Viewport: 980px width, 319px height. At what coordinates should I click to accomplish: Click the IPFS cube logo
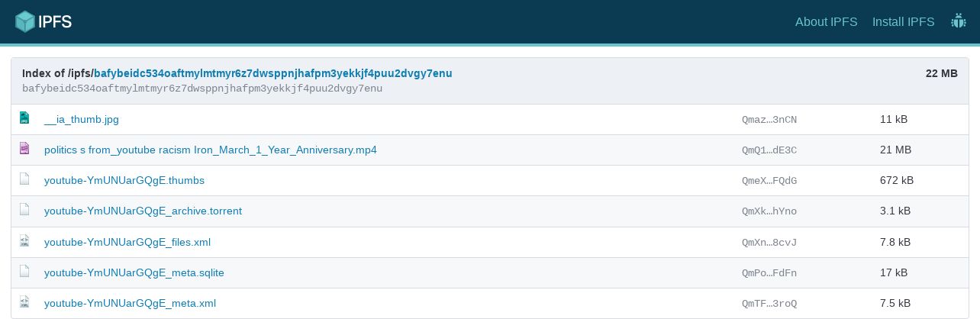tap(26, 21)
